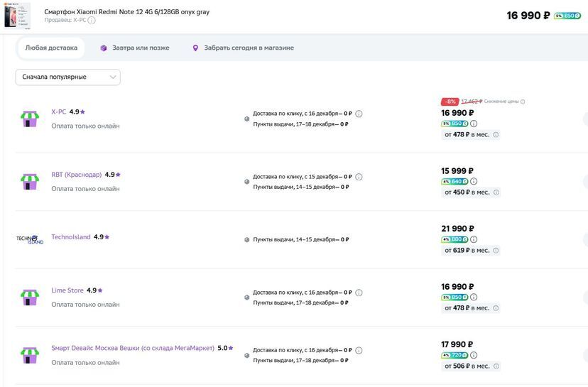Click price drop info icon near Снижение цены
The width and height of the screenshot is (588, 387).
(x=523, y=102)
